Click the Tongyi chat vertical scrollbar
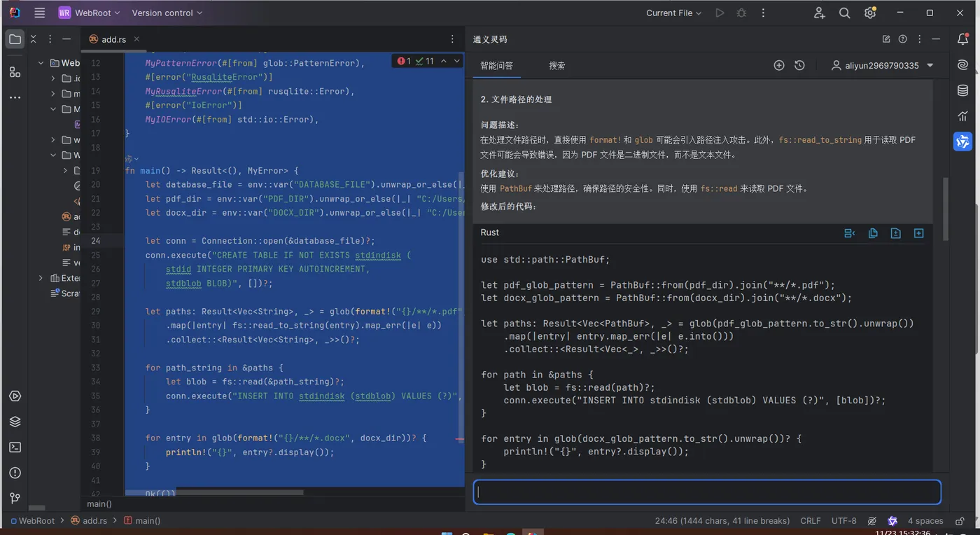 coord(946,208)
